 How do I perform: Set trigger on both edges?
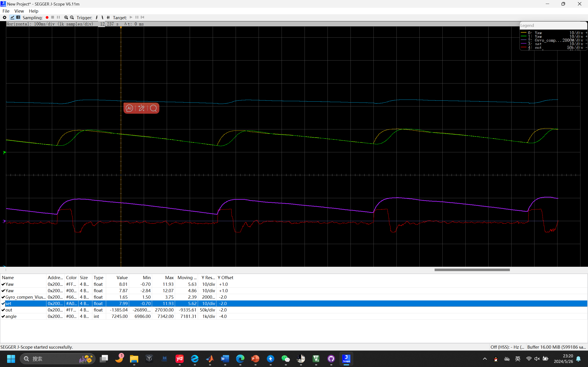coord(108,17)
